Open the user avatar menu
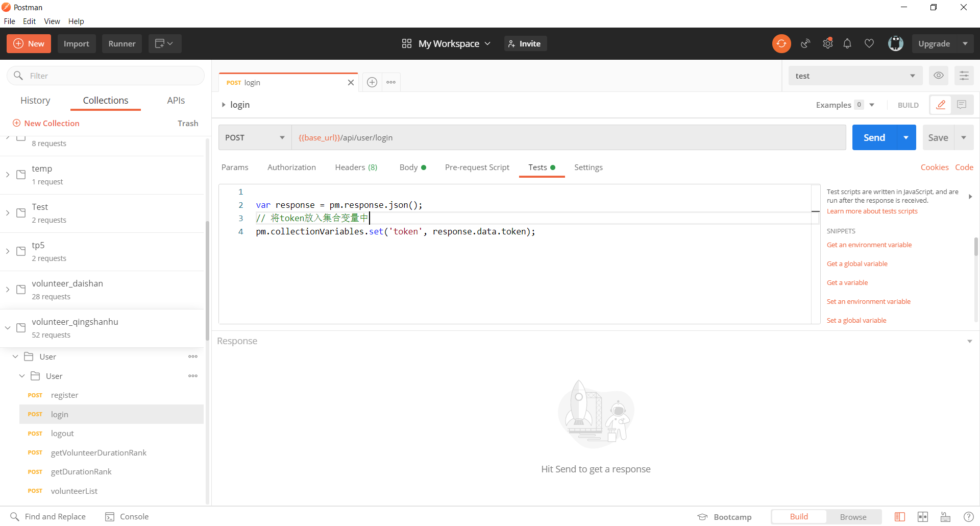Screen dimensions: 980x526 (896, 43)
